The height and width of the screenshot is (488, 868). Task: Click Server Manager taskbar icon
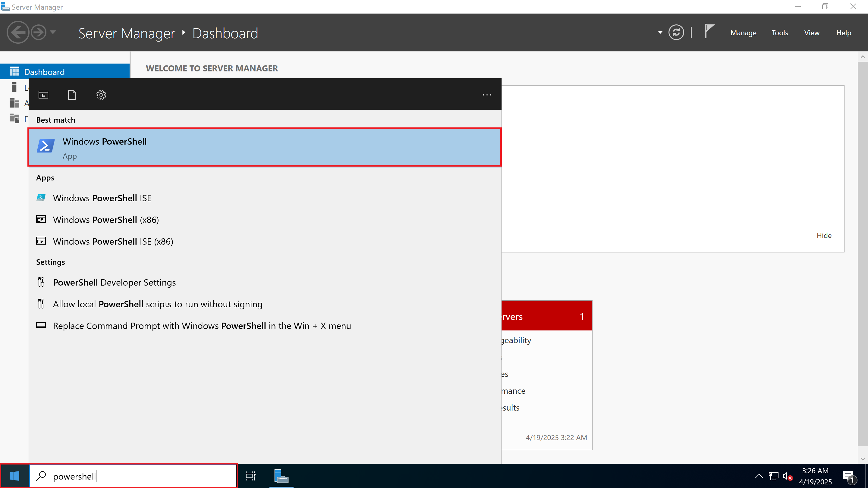[x=281, y=476]
